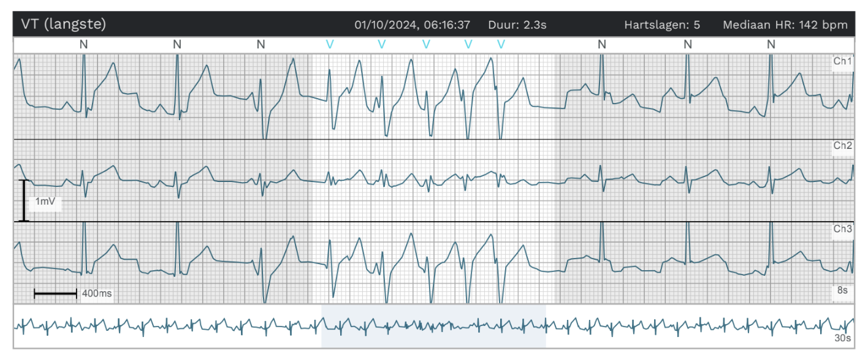Click the 30s overview duration label
The width and height of the screenshot is (868, 364).
pos(842,338)
